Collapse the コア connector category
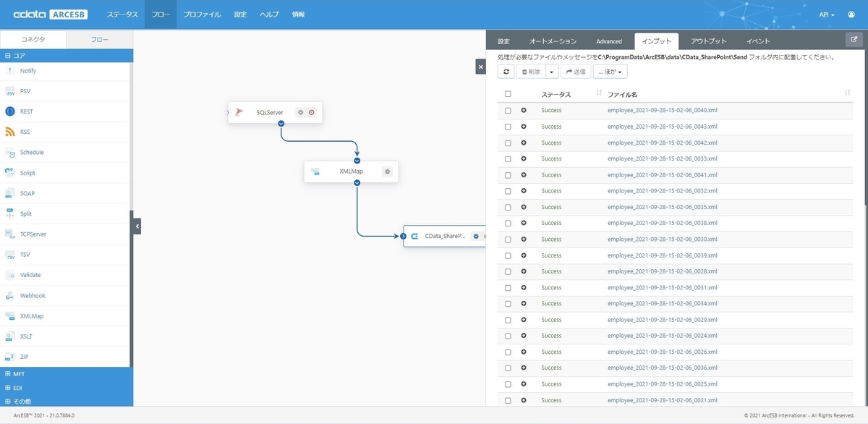The image size is (868, 424). (67, 55)
